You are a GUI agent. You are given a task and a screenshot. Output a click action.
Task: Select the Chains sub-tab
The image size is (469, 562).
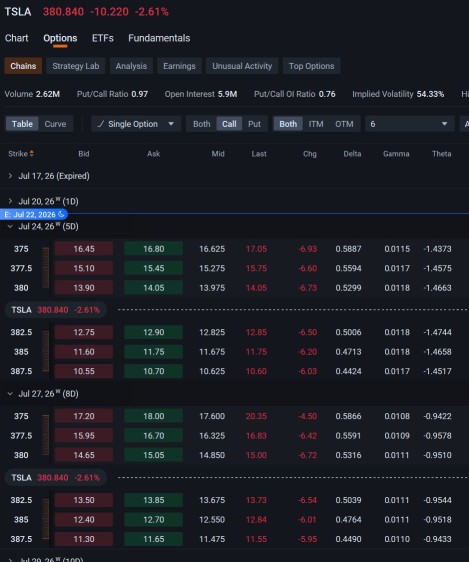tap(23, 66)
